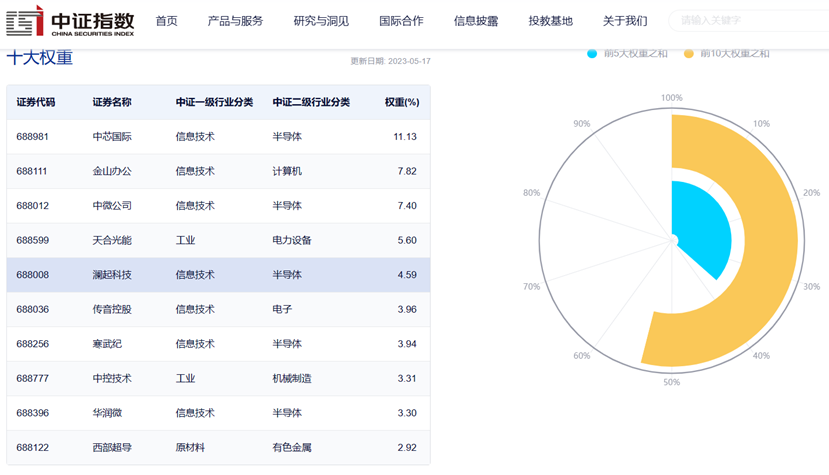Click weight value 2.92
829x475 pixels.
point(407,447)
